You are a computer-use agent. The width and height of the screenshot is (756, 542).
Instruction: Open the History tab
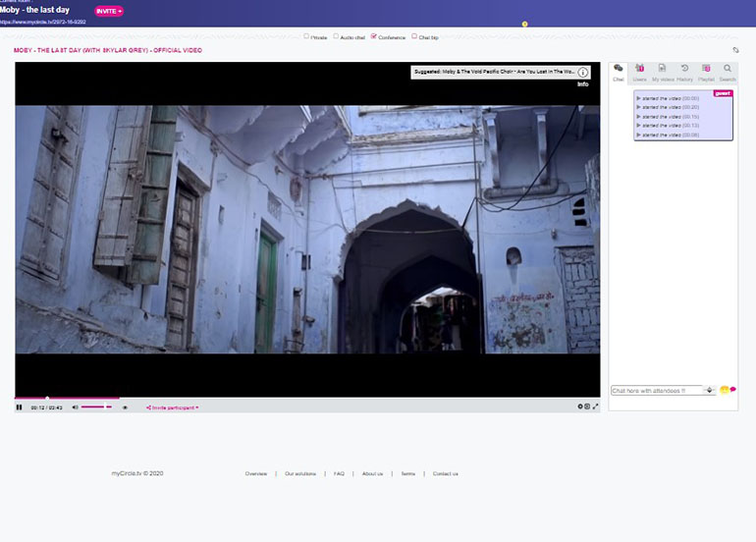coord(684,73)
